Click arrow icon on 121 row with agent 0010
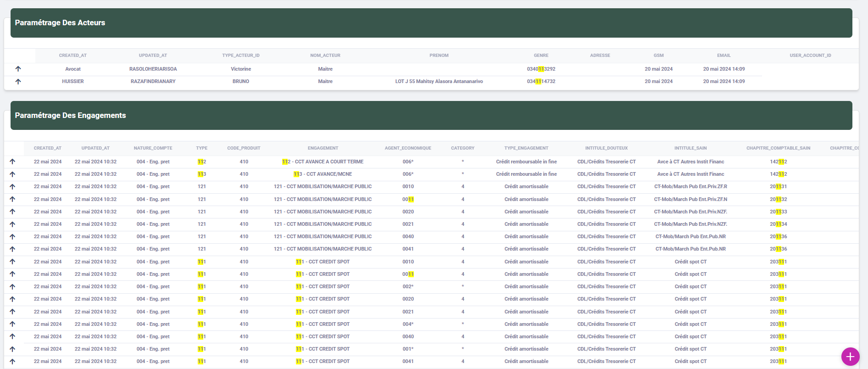 point(12,186)
